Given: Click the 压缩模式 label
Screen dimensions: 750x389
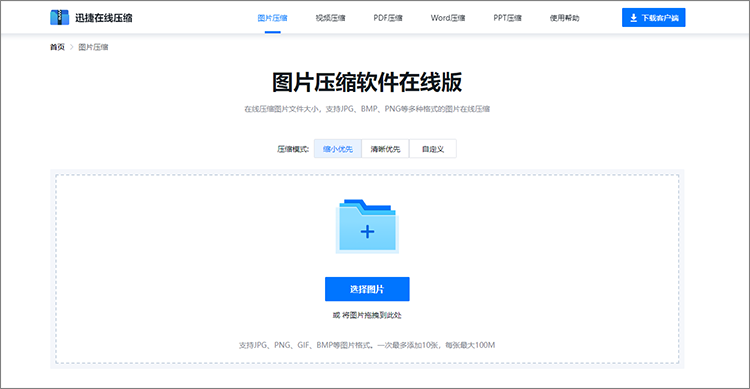Looking at the screenshot, I should click(293, 149).
